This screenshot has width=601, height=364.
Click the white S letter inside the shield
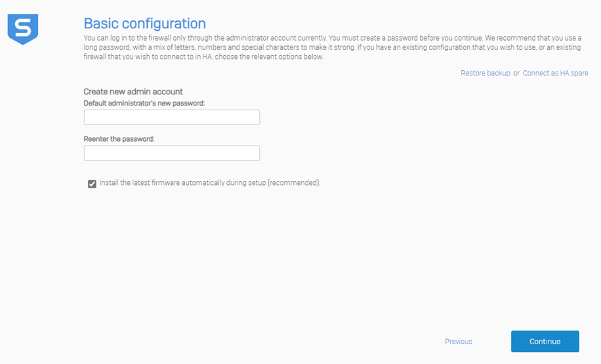(23, 29)
